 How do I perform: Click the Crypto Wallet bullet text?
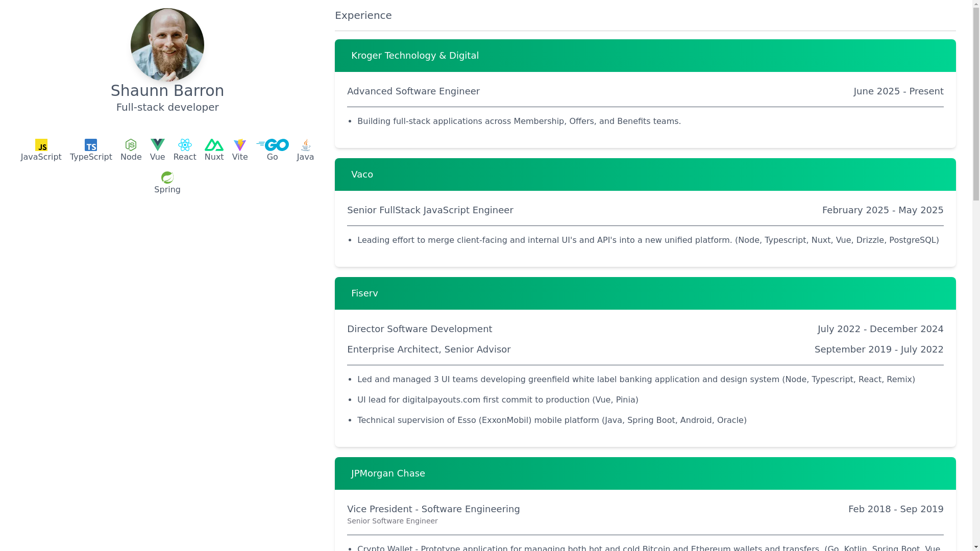pos(649,547)
